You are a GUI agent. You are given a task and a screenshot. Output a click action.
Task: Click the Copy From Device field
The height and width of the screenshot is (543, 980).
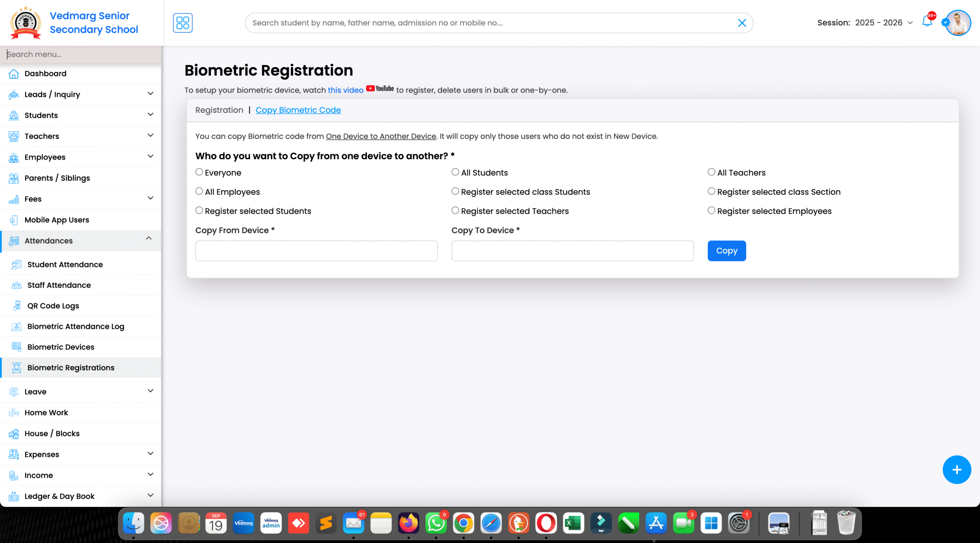[316, 251]
